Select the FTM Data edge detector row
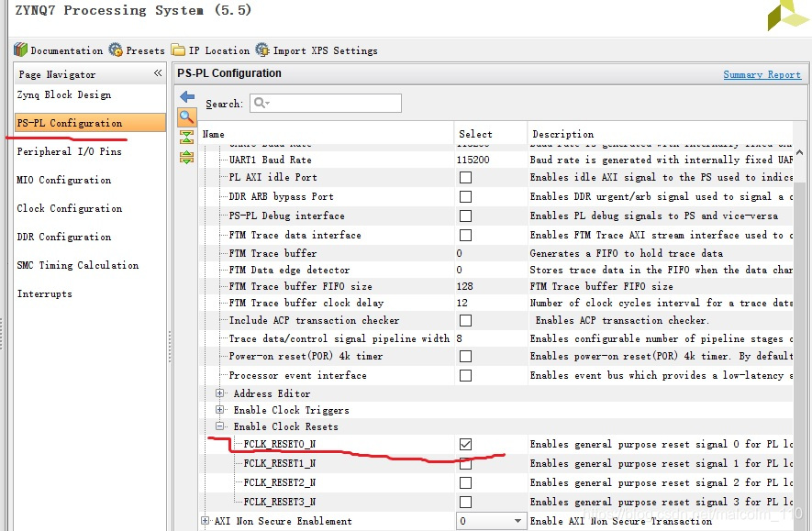This screenshot has height=531, width=812. coord(289,270)
